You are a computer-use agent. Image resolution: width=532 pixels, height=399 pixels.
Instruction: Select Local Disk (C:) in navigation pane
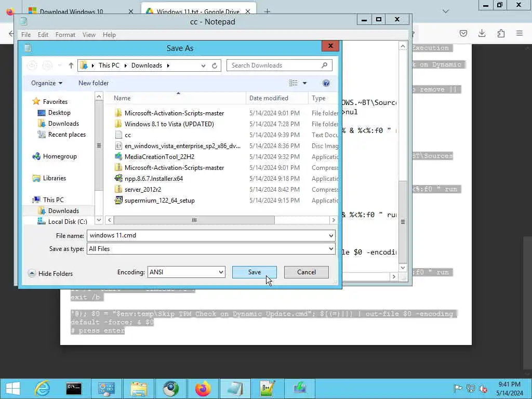pyautogui.click(x=68, y=221)
